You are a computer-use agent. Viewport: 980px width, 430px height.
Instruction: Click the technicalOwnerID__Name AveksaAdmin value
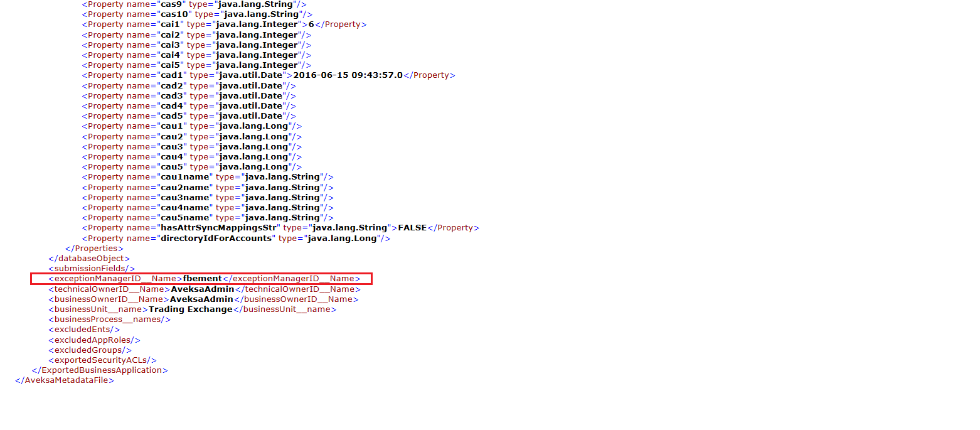point(203,289)
